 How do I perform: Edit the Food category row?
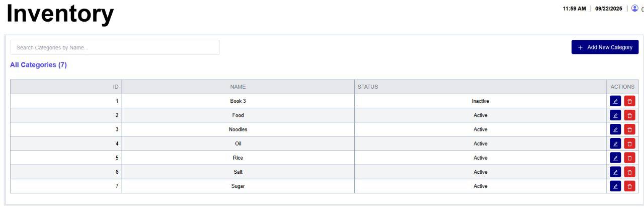(x=615, y=115)
